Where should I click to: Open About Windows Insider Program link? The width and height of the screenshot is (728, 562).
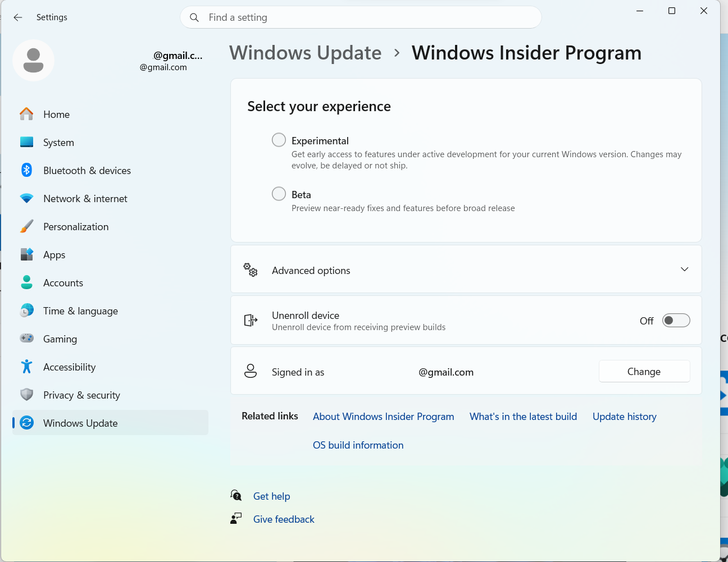tap(384, 417)
